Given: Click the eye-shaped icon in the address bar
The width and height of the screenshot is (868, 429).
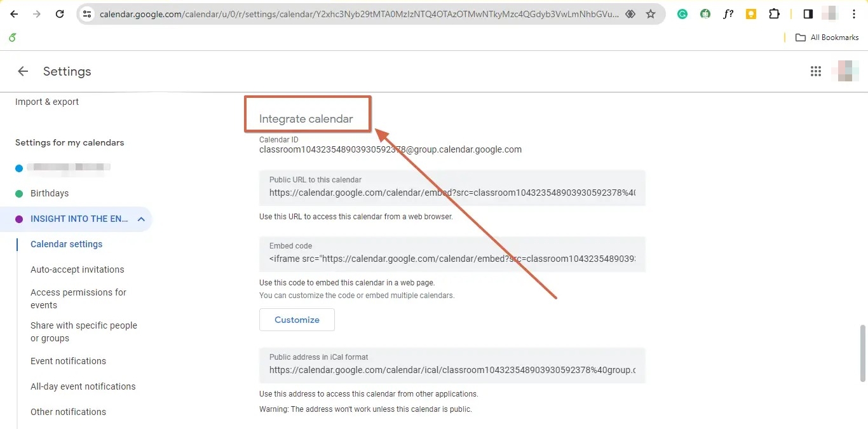Looking at the screenshot, I should [x=630, y=14].
